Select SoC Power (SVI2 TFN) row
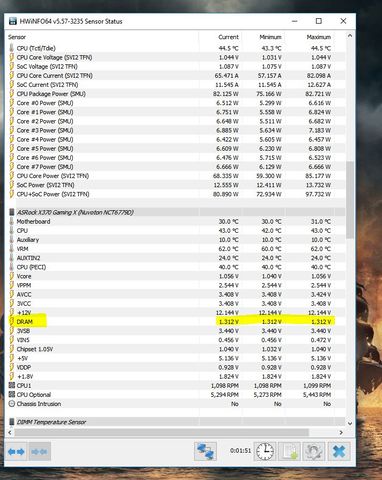Image resolution: width=382 pixels, height=480 pixels. tap(176, 185)
